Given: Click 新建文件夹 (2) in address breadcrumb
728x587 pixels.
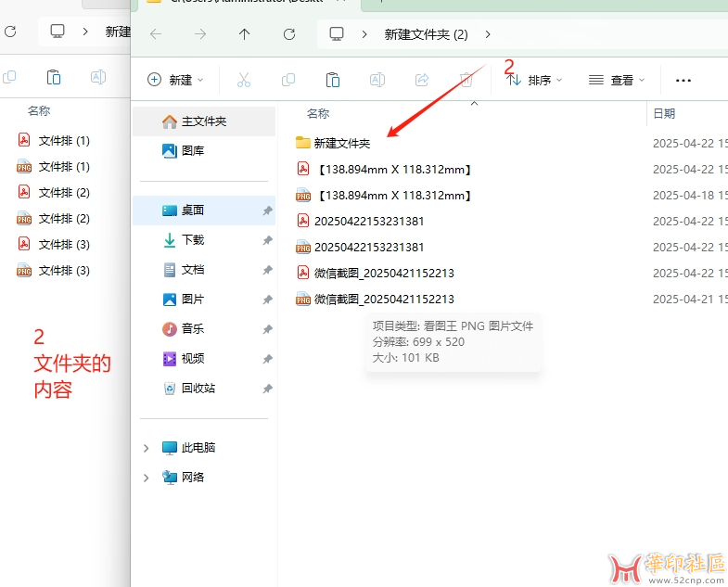Looking at the screenshot, I should 426,34.
